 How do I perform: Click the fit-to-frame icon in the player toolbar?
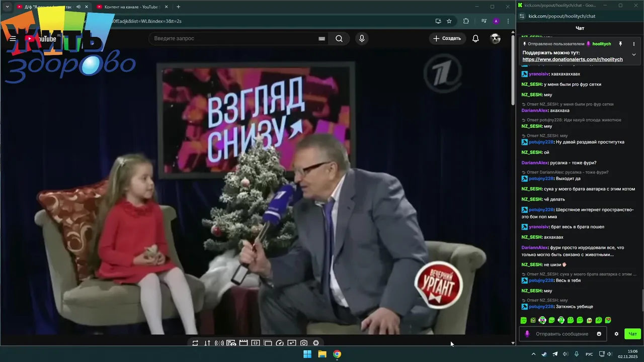(x=256, y=343)
